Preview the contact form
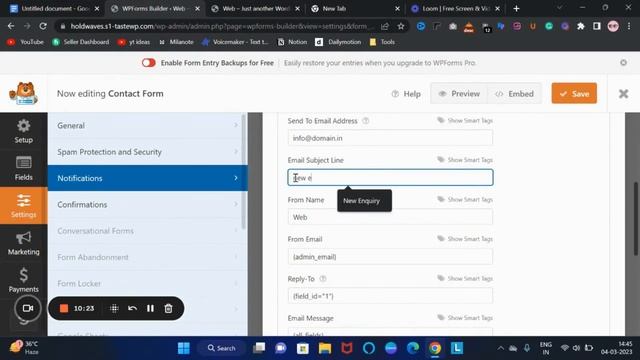 459,94
